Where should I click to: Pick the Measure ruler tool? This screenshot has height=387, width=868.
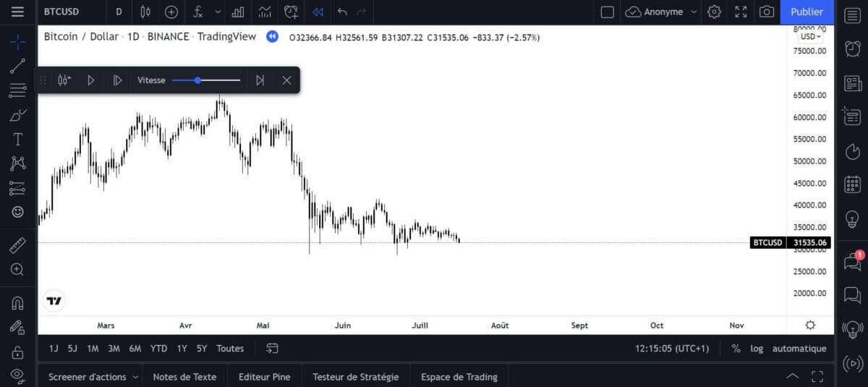click(x=18, y=246)
